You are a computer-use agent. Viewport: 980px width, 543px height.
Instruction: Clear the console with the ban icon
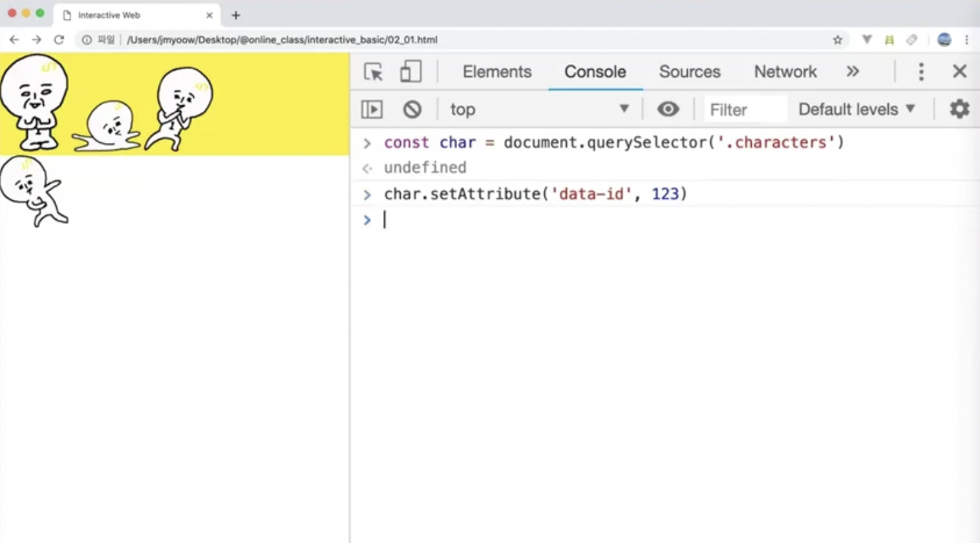coord(412,109)
